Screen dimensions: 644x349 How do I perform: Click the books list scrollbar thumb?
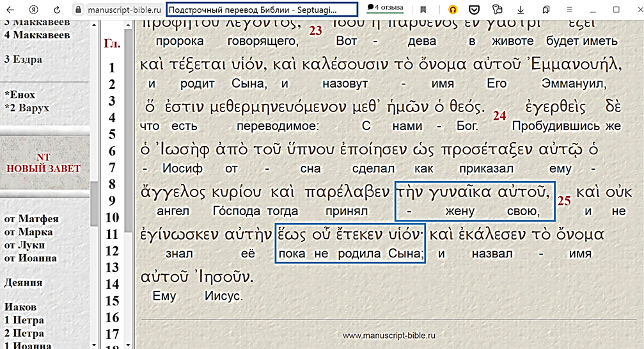point(94,204)
